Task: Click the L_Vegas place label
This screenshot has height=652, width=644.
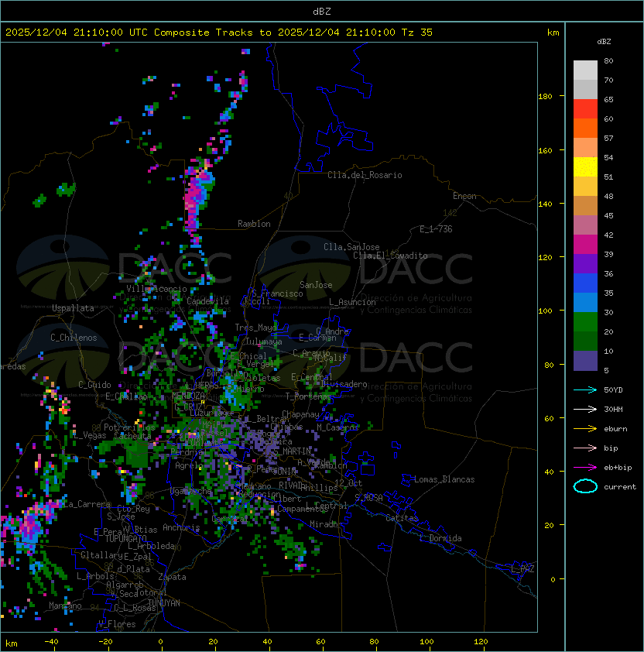Action: point(90,435)
